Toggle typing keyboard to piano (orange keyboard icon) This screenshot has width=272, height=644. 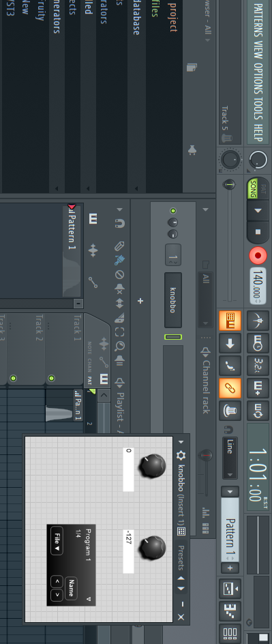pyautogui.click(x=230, y=321)
